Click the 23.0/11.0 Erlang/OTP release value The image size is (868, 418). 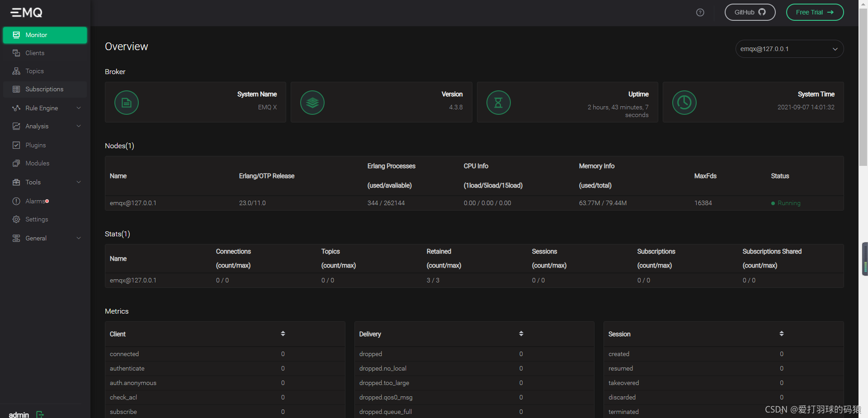(252, 203)
